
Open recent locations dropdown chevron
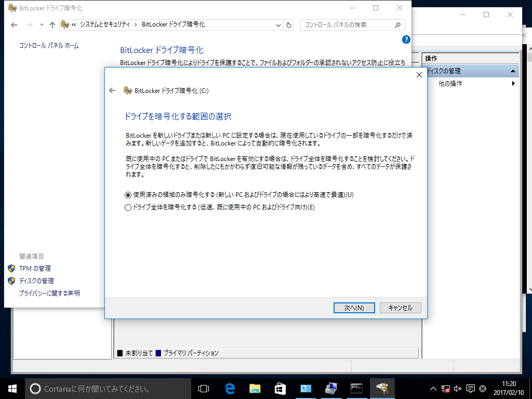(42, 25)
